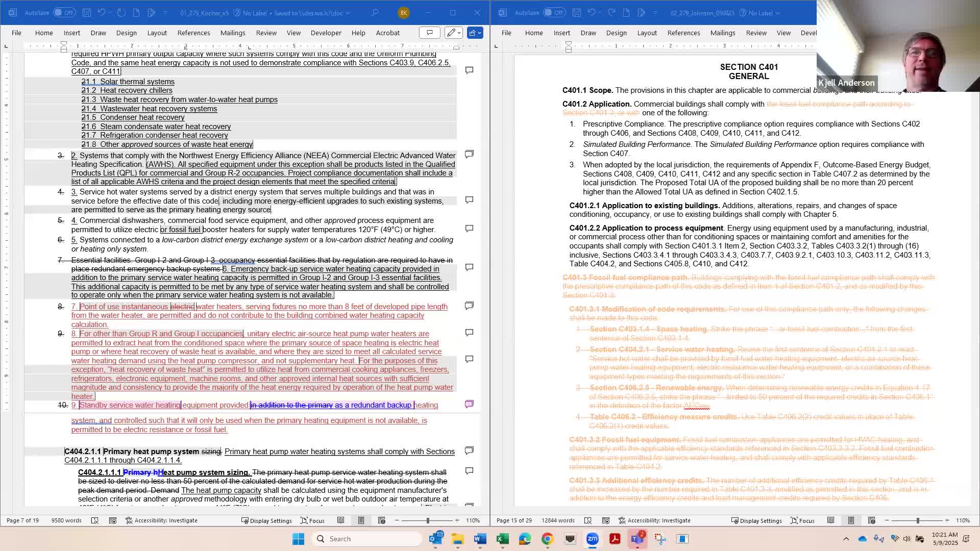Open Windows Start menu
This screenshot has width=980, height=551.
coord(298,539)
